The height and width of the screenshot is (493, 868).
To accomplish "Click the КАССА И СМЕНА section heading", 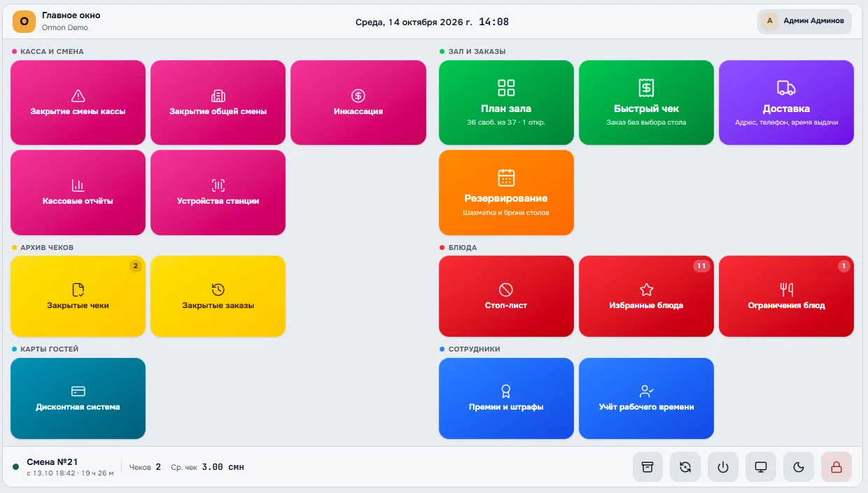I will [52, 51].
